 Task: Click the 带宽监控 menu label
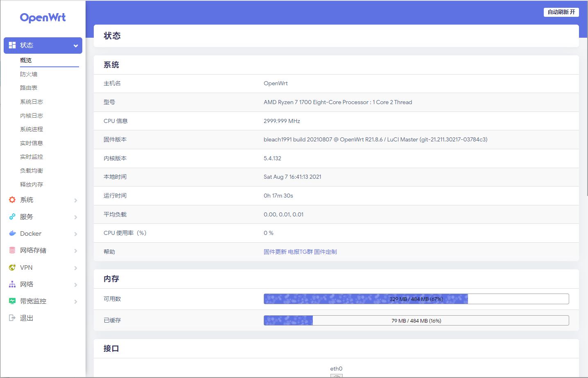[33, 301]
